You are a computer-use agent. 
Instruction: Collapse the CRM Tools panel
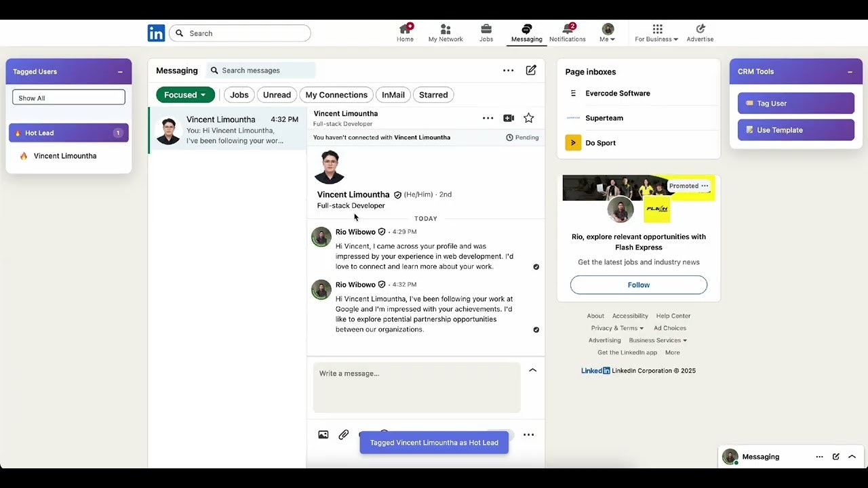850,72
